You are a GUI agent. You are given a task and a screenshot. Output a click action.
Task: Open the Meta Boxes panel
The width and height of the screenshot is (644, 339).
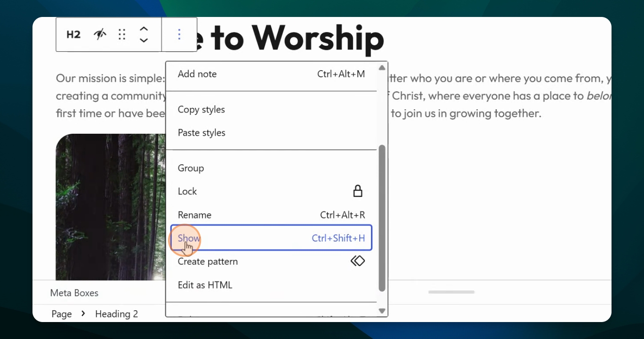(x=74, y=293)
